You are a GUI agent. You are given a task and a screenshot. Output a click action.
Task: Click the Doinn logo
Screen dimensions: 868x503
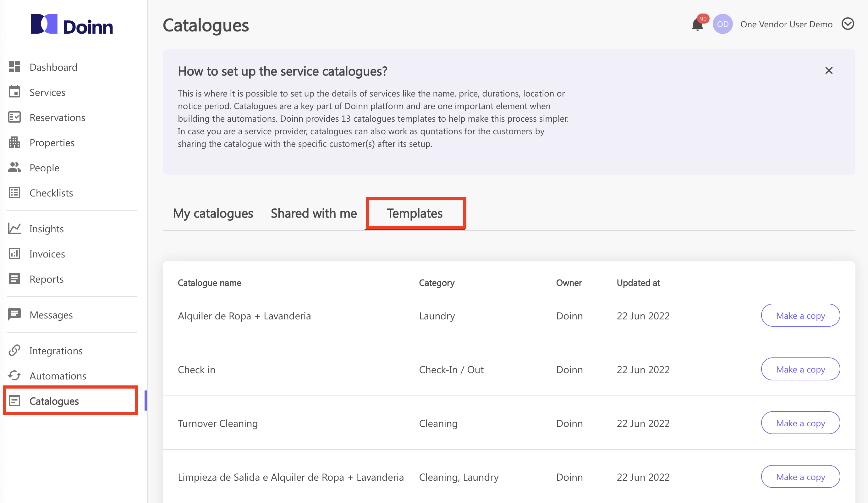pos(72,24)
